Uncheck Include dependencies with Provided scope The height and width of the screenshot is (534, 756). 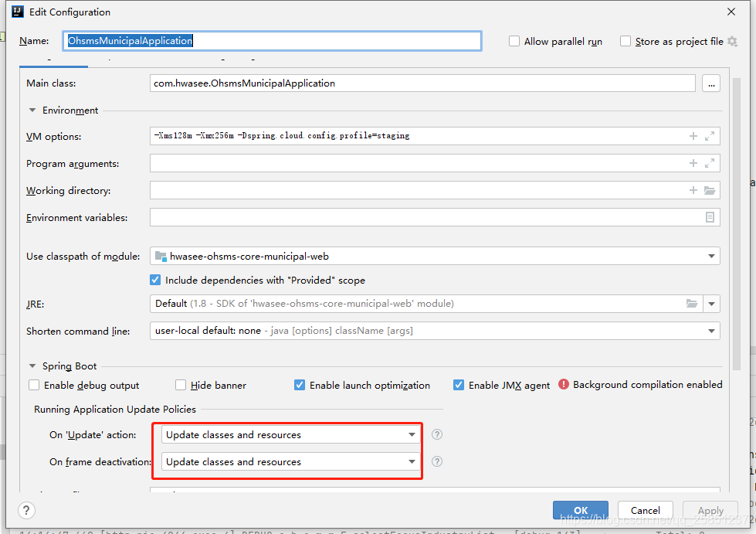coord(155,280)
